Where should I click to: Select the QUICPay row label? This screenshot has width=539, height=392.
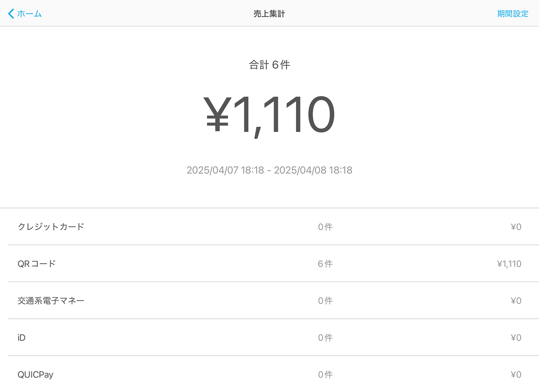[35, 375]
